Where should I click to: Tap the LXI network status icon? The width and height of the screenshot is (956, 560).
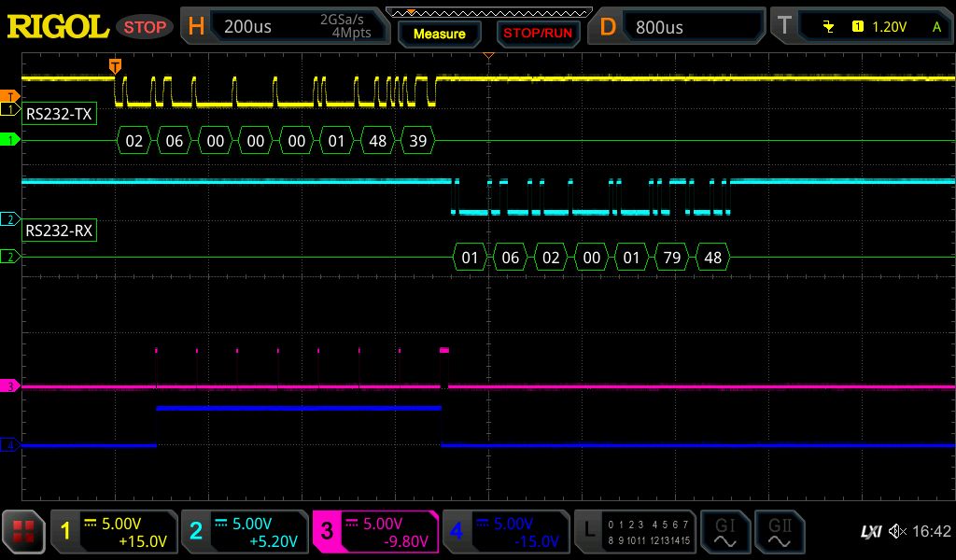coord(871,532)
